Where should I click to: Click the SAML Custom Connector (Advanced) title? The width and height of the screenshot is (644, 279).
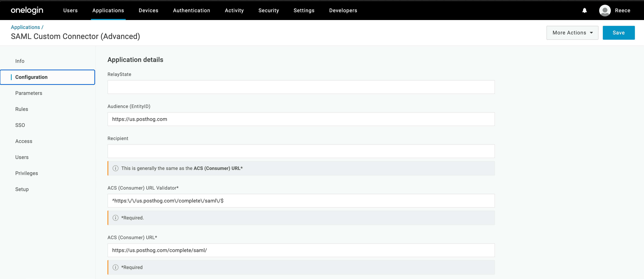click(x=75, y=36)
